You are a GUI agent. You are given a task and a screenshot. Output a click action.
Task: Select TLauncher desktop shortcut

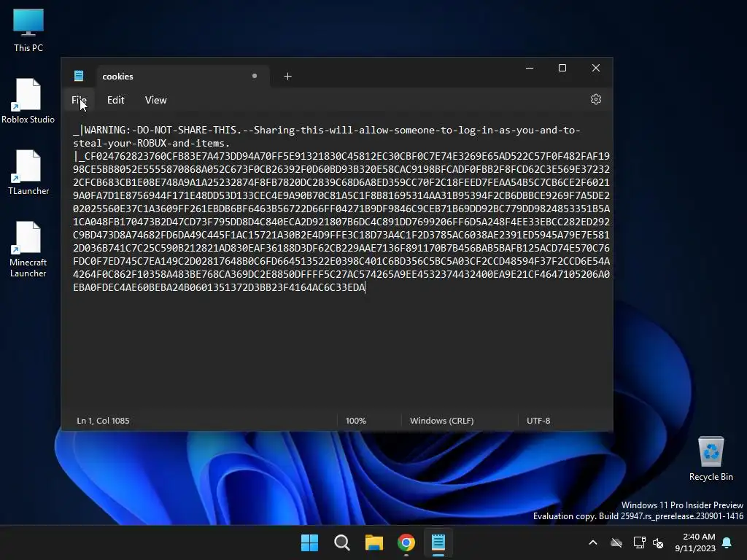[28, 172]
